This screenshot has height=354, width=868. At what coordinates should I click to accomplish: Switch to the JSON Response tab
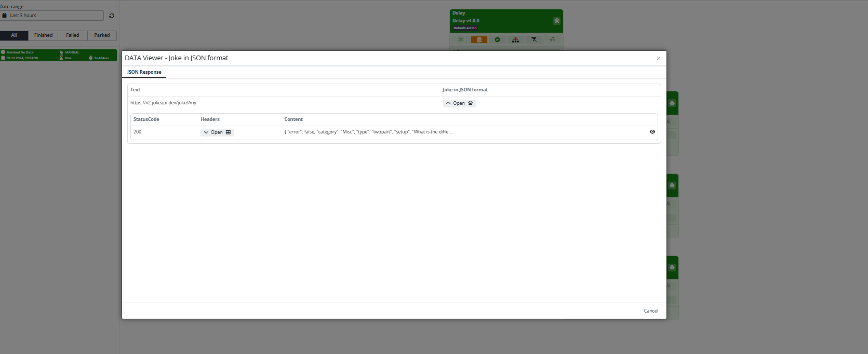144,72
